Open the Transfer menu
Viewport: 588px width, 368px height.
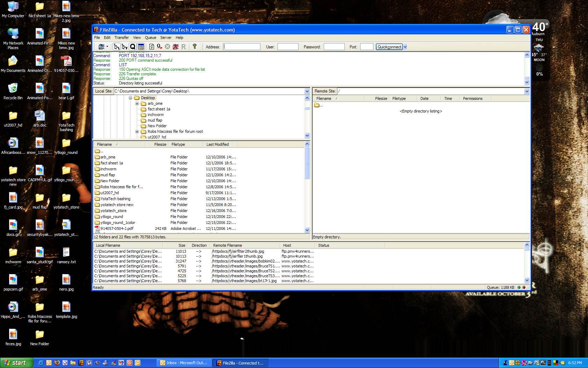[x=121, y=38]
